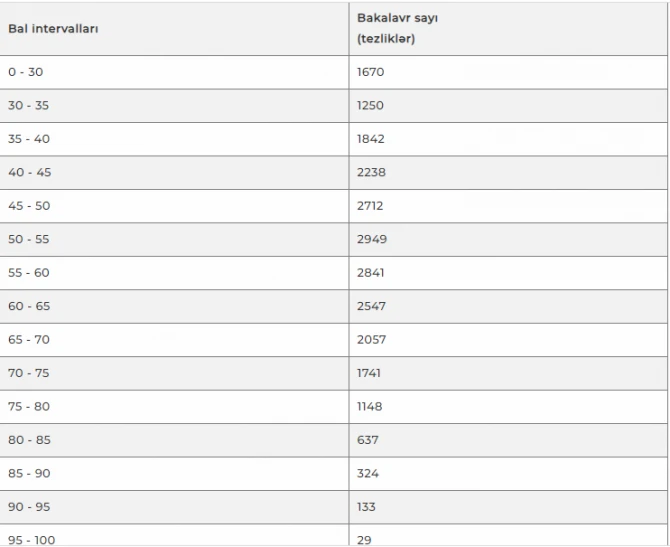
Task: Select the 65 - 70 interval cell
Action: click(174, 340)
